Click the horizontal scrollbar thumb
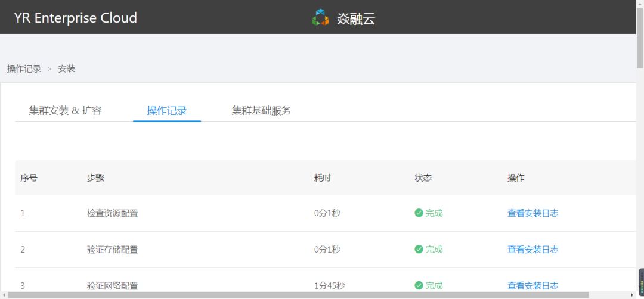 298,295
